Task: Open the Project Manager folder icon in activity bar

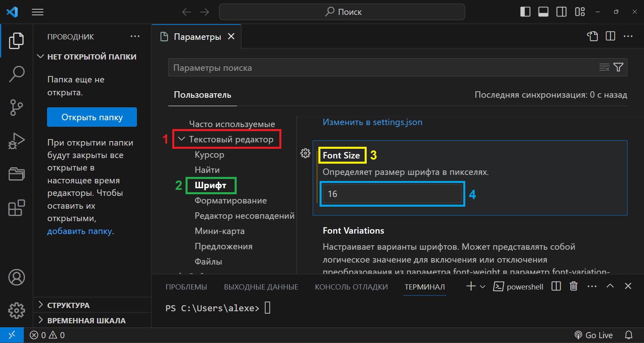Action: tap(17, 174)
